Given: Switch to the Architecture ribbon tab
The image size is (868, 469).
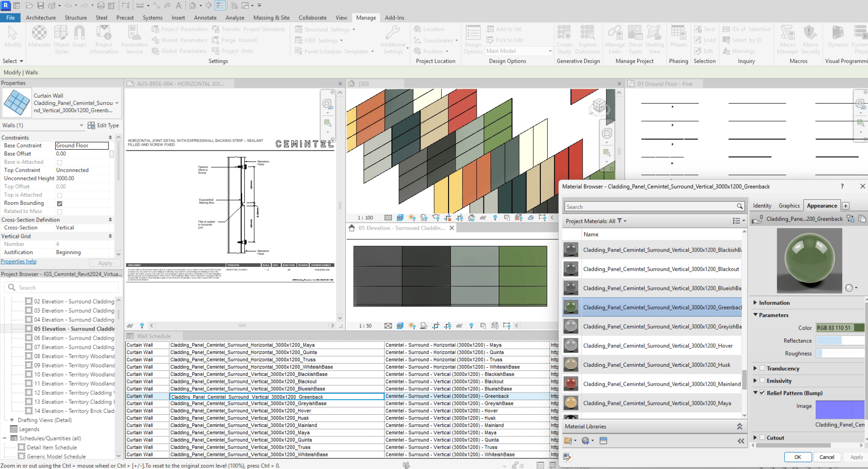Looking at the screenshot, I should (41, 18).
